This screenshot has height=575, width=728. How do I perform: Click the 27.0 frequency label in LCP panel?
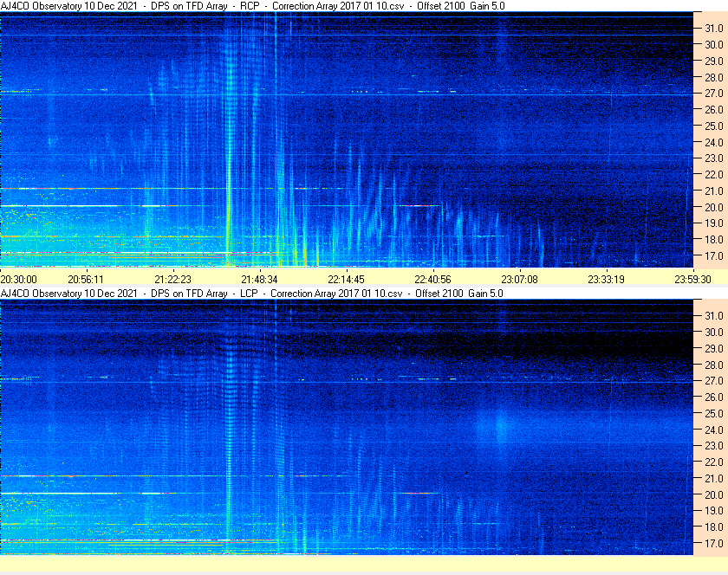click(x=714, y=380)
